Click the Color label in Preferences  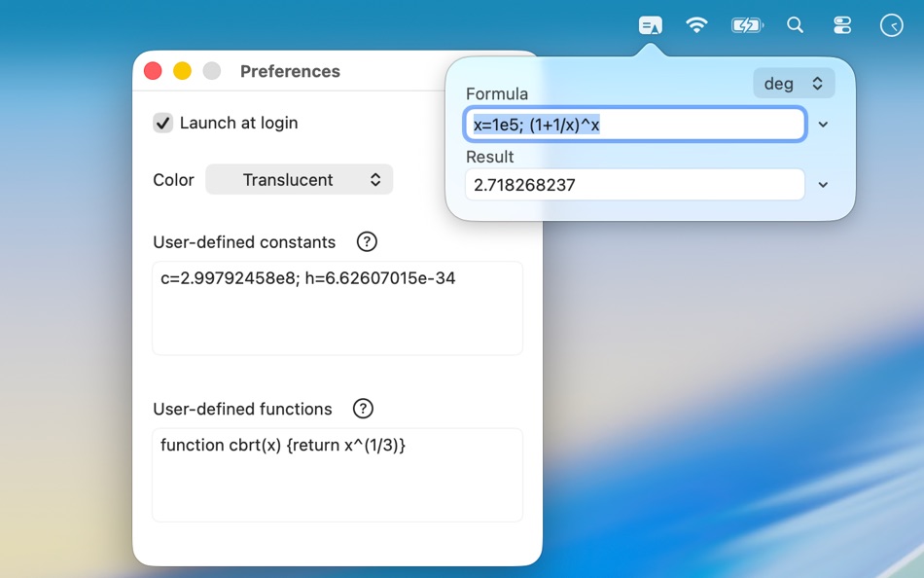pos(173,180)
